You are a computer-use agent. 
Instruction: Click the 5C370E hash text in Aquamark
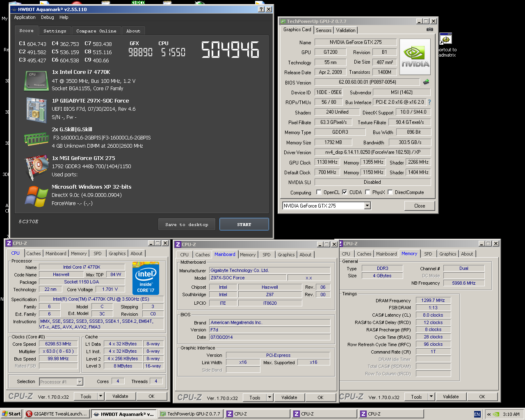pos(29,221)
